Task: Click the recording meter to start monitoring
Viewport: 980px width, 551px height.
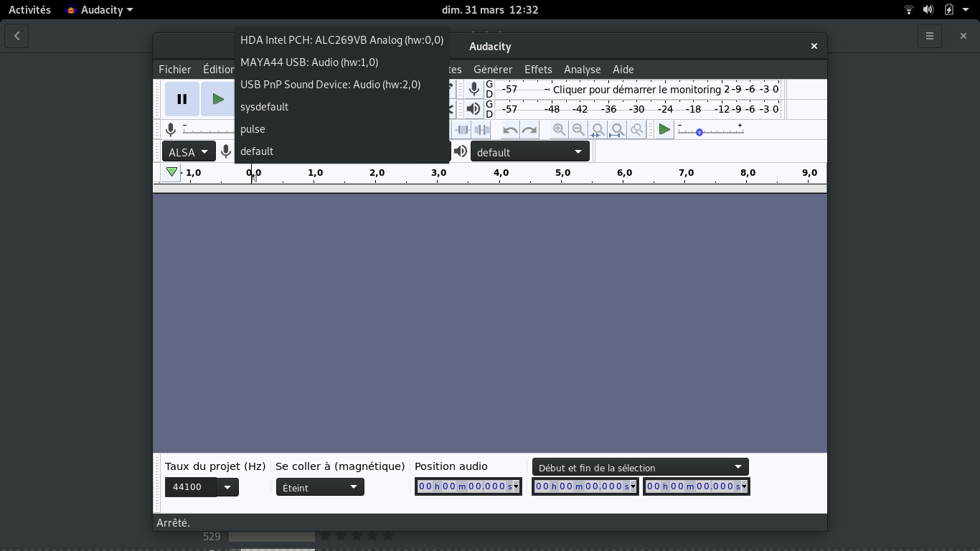Action: click(637, 90)
